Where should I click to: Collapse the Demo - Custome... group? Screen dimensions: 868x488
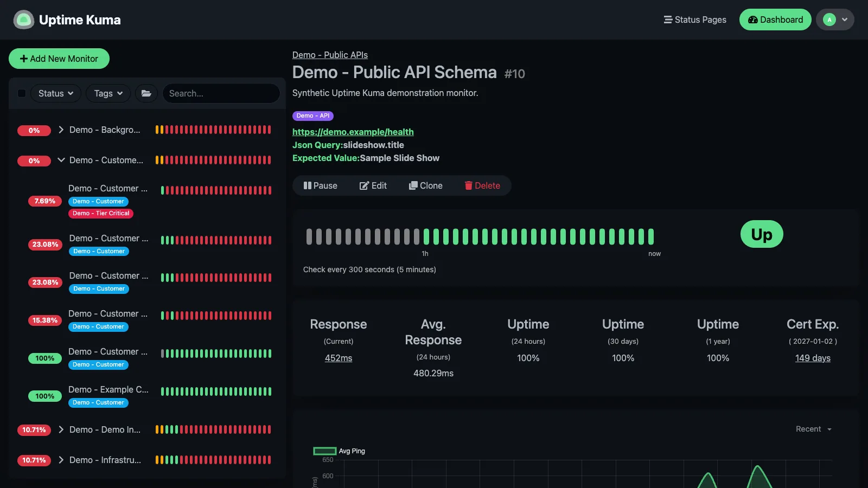[x=61, y=160]
